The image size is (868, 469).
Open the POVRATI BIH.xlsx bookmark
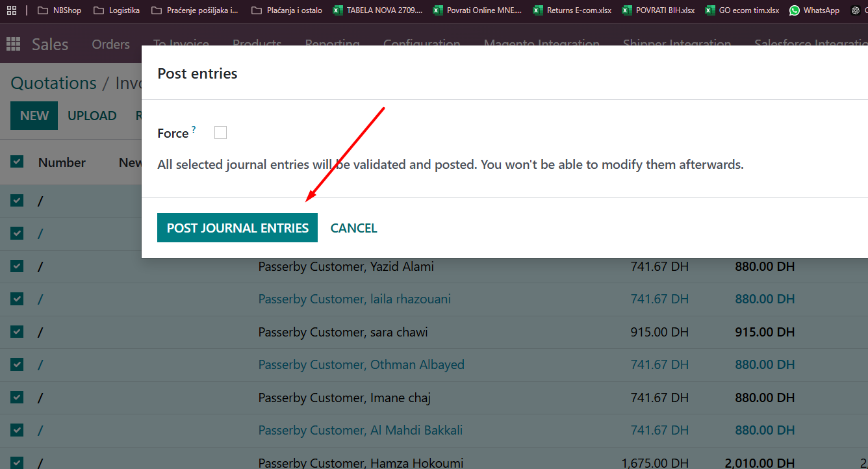[658, 10]
